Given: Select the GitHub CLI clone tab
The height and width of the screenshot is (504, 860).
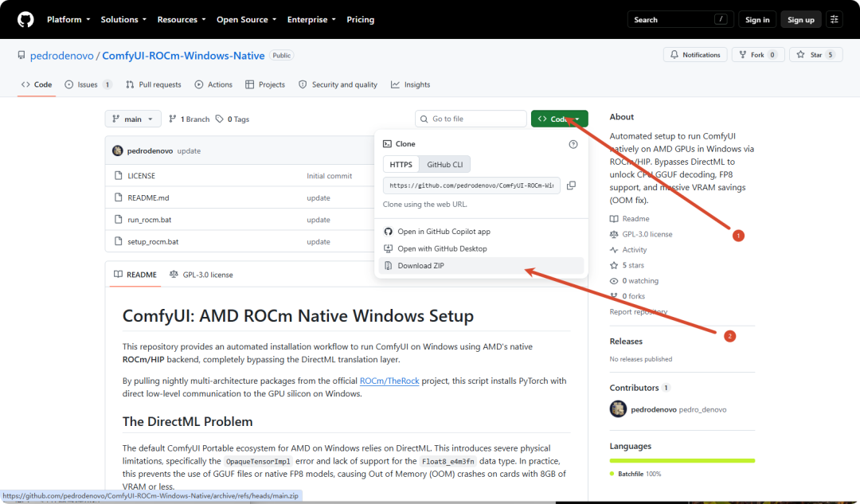Looking at the screenshot, I should coord(445,165).
